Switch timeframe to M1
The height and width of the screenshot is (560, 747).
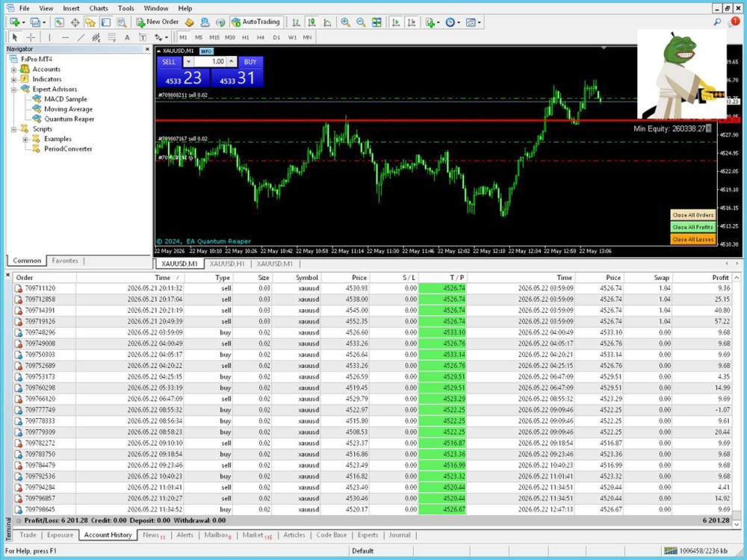point(184,37)
